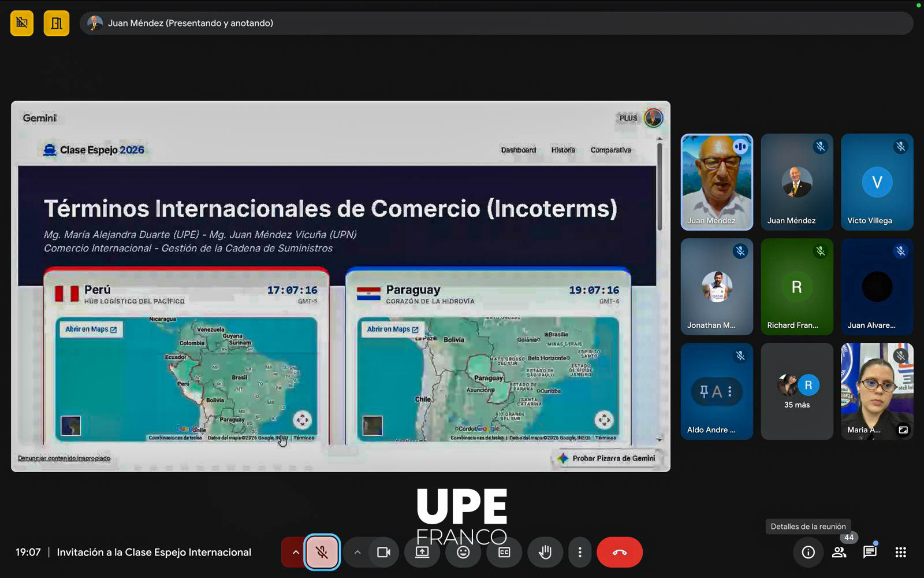The width and height of the screenshot is (924, 578).
Task: Select Maria A video tile
Action: coord(877,391)
